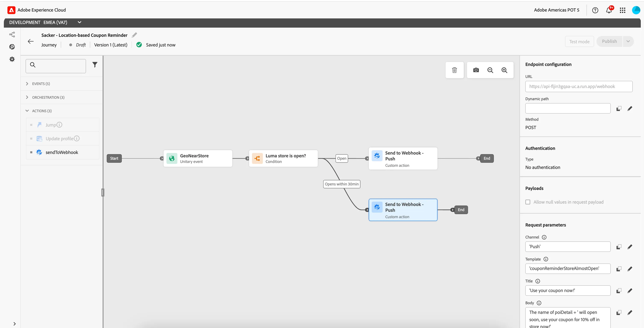
Task: Click the Adobe Experience Cloud logo
Action: tap(11, 10)
